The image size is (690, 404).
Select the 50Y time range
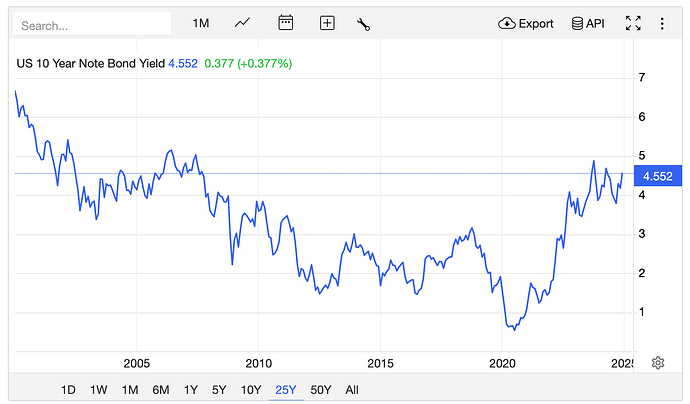[321, 389]
